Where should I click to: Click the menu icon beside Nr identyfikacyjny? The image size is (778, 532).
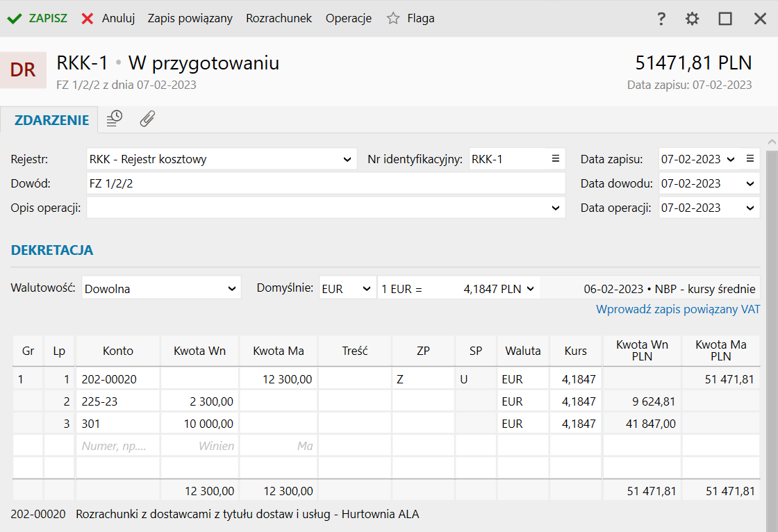[556, 159]
